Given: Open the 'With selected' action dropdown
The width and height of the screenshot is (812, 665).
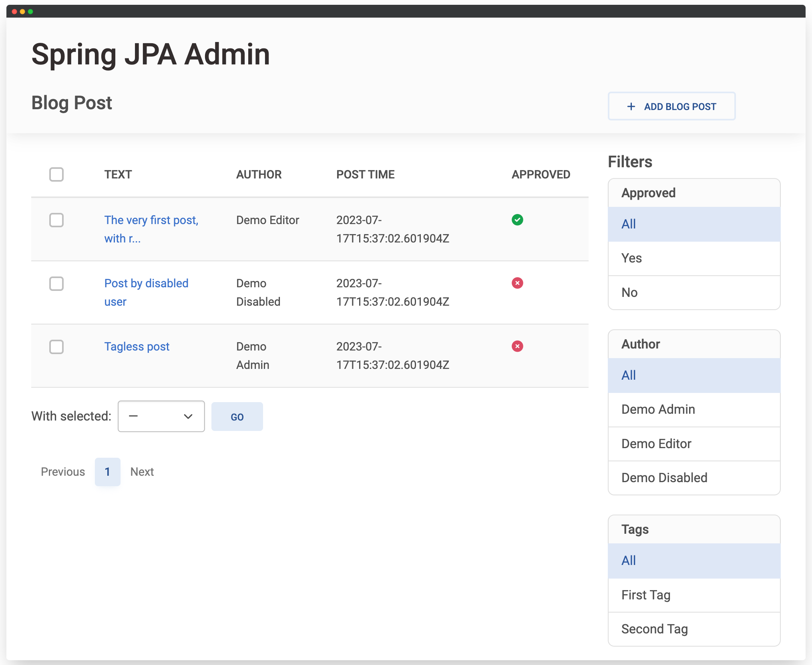Looking at the screenshot, I should [x=161, y=416].
